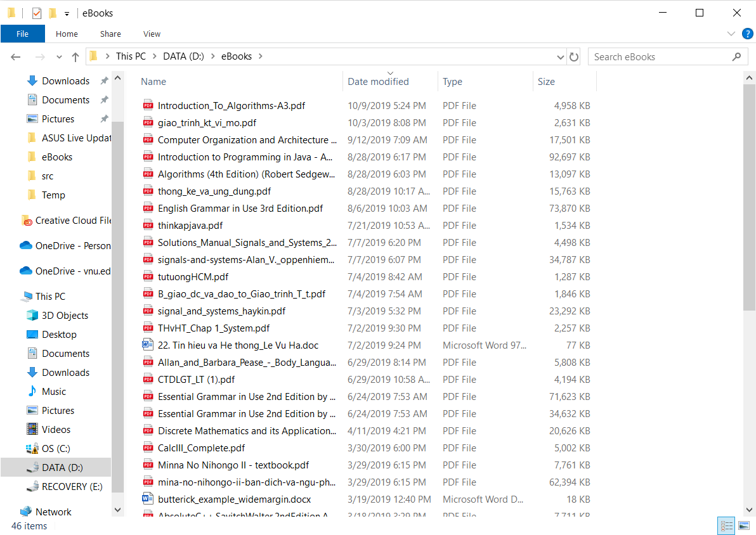
Task: Click the New folder quick access icon
Action: coord(53,13)
